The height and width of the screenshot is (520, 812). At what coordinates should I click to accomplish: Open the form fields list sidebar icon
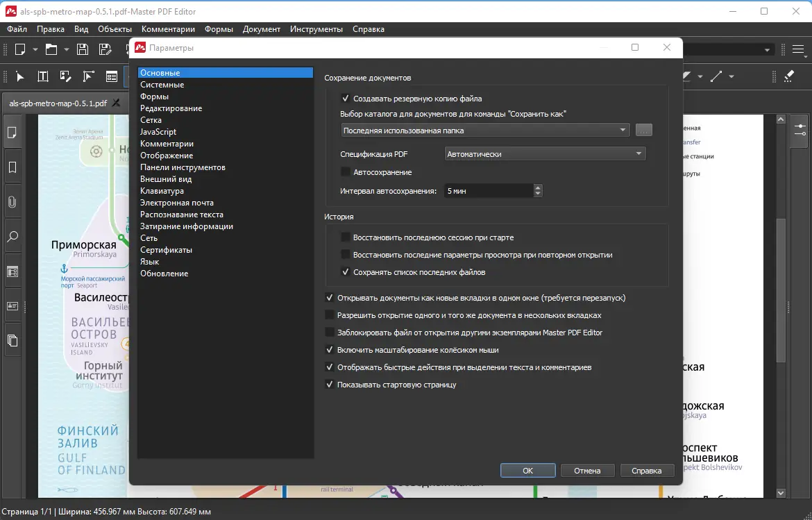pos(12,271)
